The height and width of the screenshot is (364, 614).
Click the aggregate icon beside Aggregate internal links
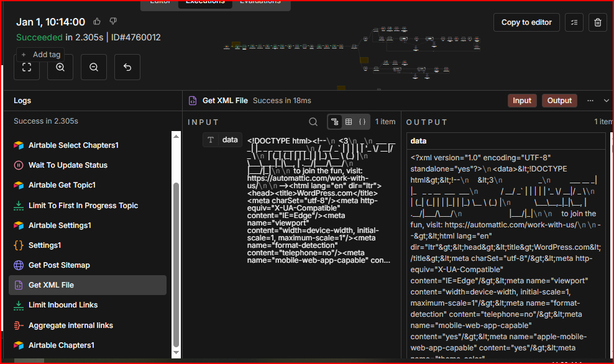click(x=19, y=325)
